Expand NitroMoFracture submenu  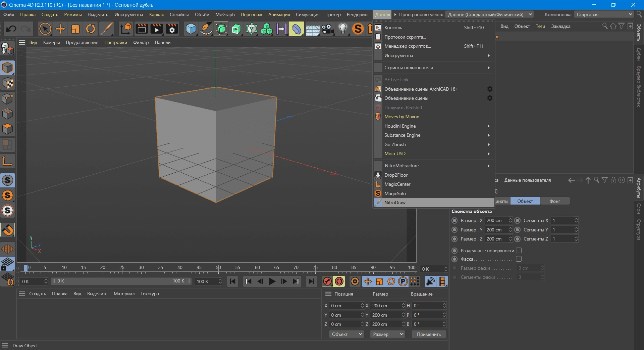point(434,166)
